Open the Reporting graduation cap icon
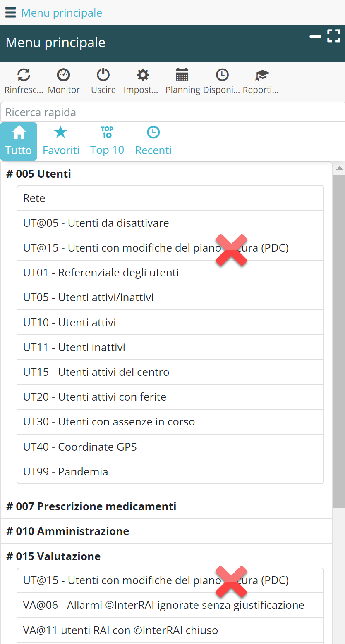The width and height of the screenshot is (345, 644). [262, 75]
